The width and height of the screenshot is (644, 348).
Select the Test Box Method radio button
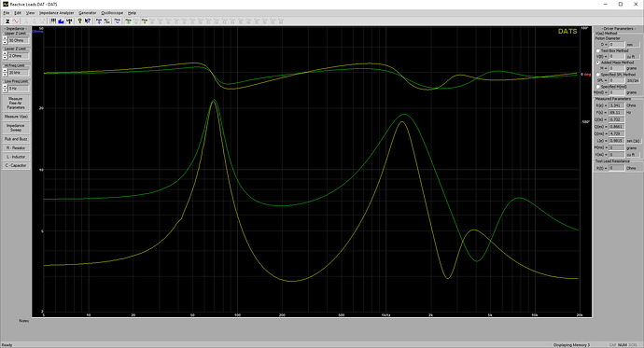tap(598, 50)
